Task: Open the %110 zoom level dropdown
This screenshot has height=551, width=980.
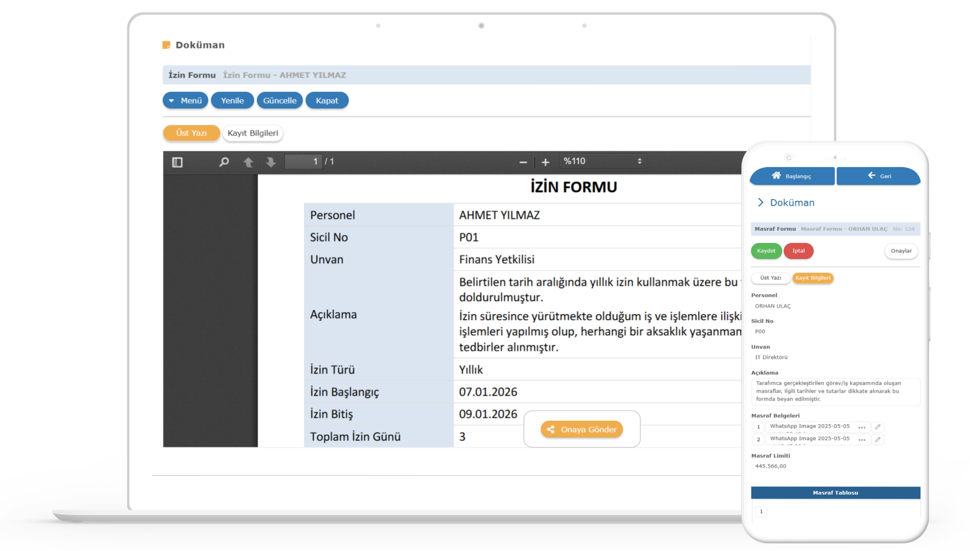Action: [602, 161]
